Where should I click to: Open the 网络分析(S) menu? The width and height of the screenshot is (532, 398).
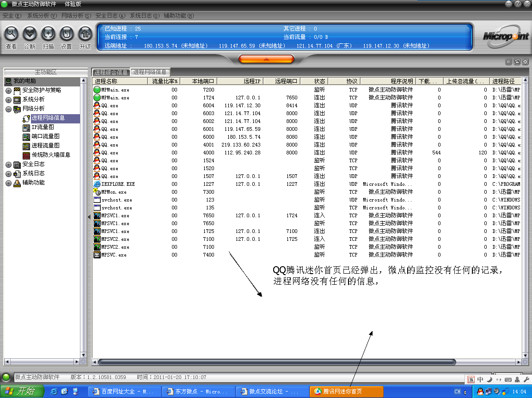click(76, 16)
